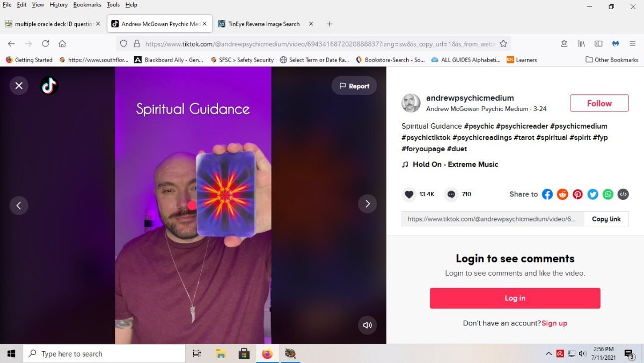Viewport: 644px width, 363px height.
Task: Go to previous video arrow
Action: pos(19,205)
